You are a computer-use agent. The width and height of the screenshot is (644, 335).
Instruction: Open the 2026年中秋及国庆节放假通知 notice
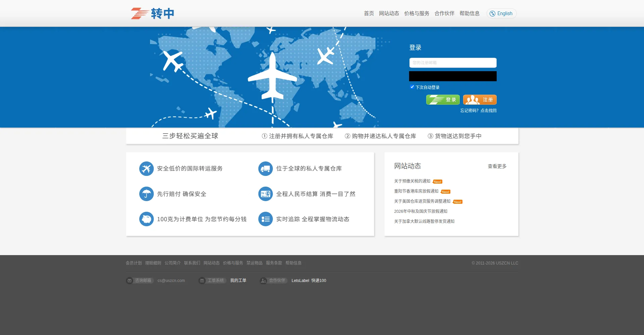[420, 211]
